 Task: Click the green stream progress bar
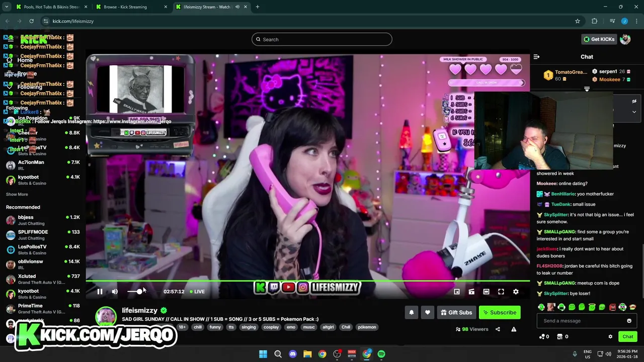tap(307, 281)
